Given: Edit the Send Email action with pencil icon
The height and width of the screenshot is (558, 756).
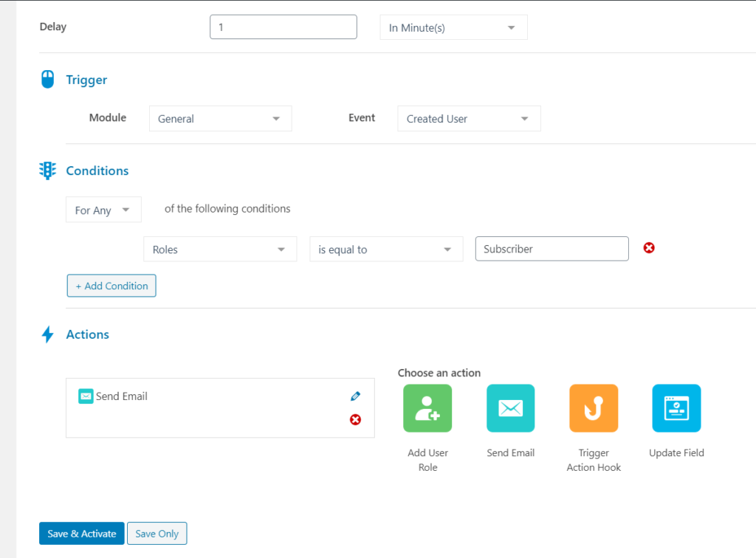Looking at the screenshot, I should pyautogui.click(x=355, y=396).
